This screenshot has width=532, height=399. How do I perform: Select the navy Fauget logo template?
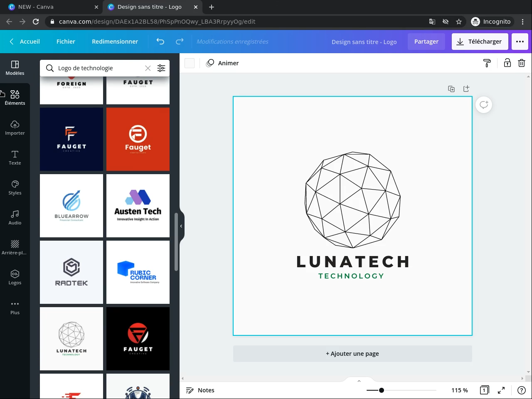pos(71,139)
